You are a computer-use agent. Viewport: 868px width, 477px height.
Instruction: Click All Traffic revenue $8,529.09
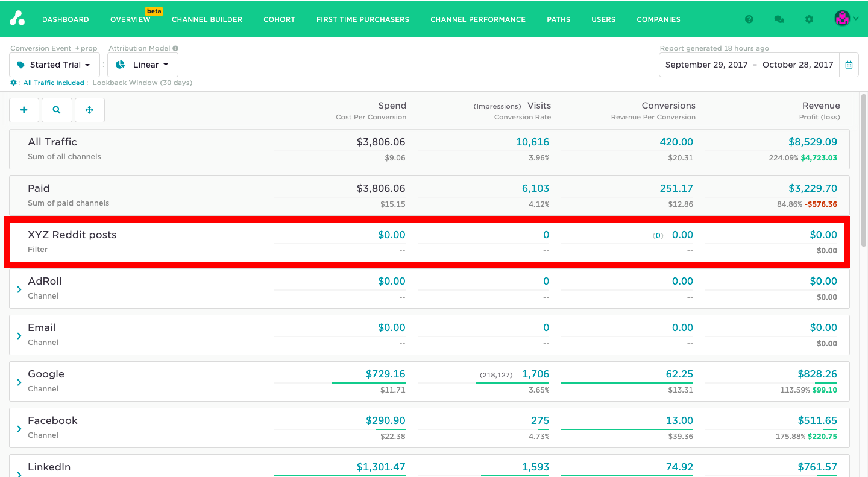point(813,142)
